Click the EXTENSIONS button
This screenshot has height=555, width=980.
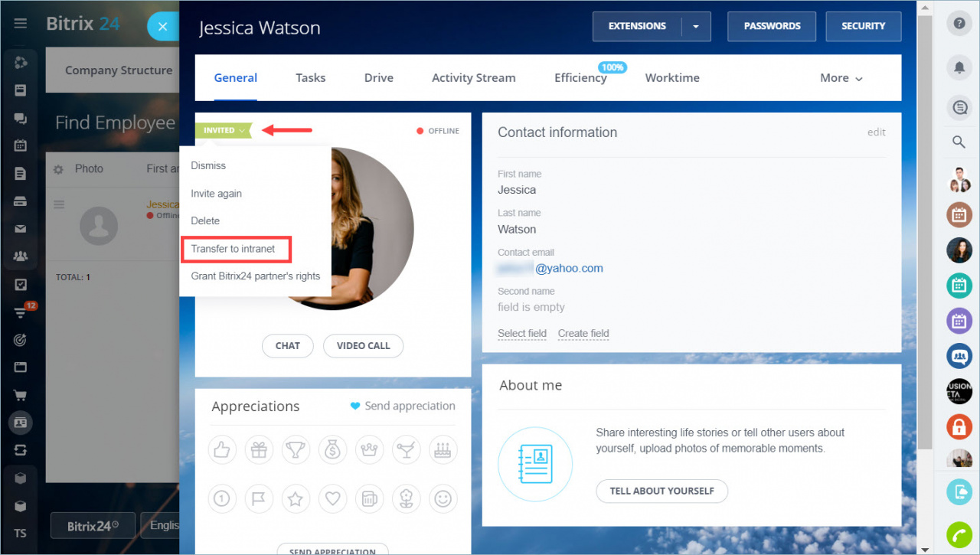[637, 26]
